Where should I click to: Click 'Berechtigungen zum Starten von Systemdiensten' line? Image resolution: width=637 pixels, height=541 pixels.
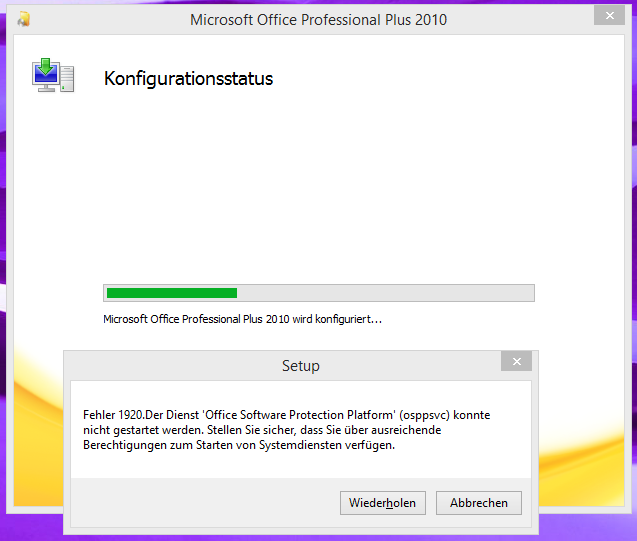[239, 445]
